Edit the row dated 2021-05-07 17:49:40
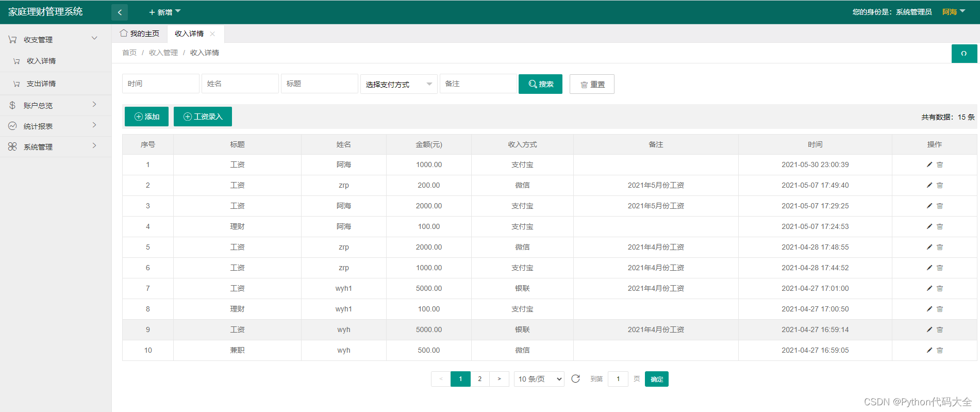This screenshot has height=412, width=980. pyautogui.click(x=929, y=185)
